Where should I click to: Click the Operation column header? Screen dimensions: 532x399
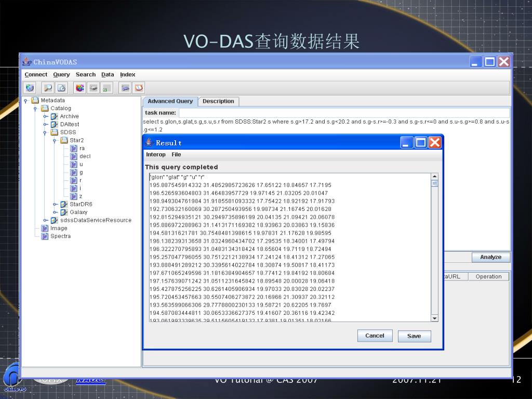click(x=488, y=276)
